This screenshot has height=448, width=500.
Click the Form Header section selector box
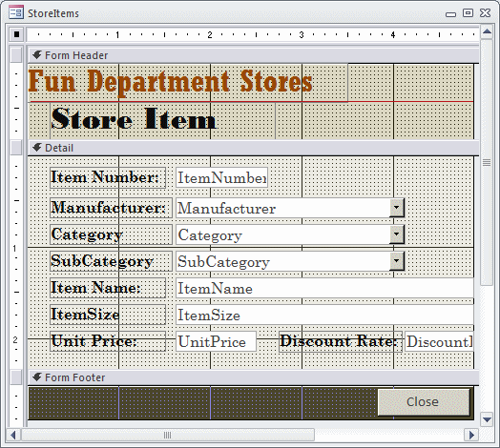[16, 55]
